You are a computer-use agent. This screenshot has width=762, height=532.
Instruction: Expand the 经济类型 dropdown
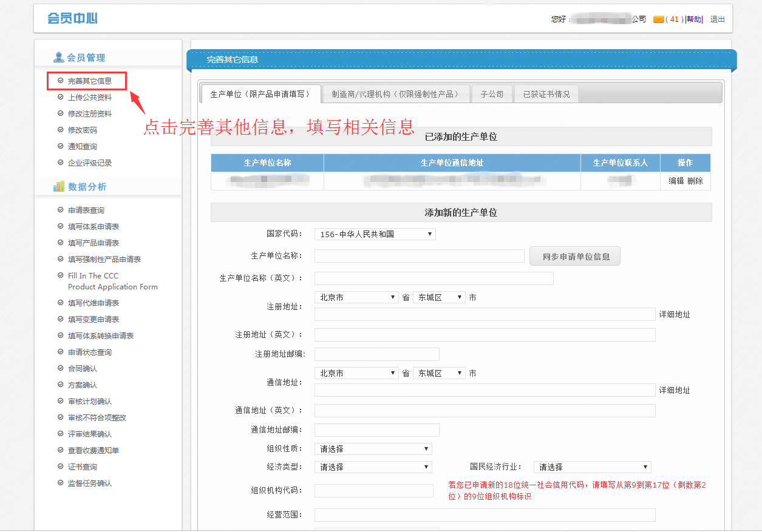pos(373,467)
